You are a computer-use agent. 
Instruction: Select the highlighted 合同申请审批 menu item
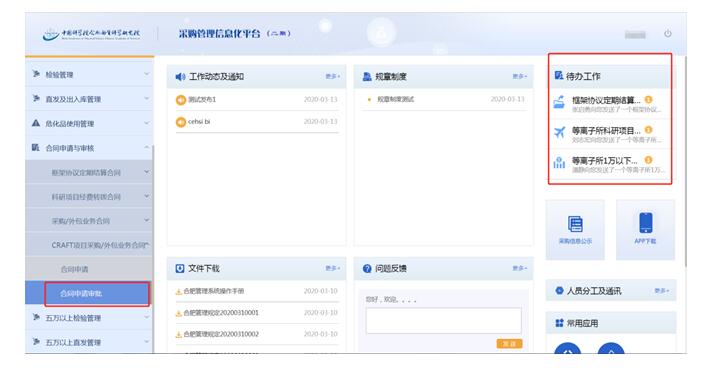(x=89, y=293)
